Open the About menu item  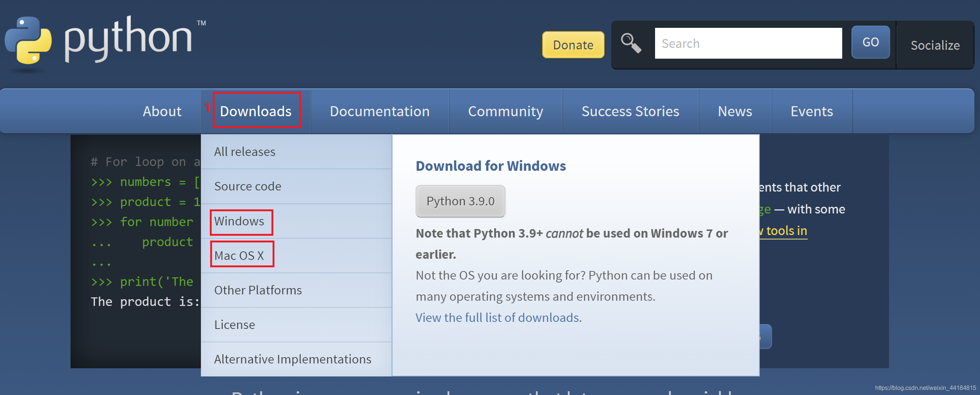(x=162, y=111)
